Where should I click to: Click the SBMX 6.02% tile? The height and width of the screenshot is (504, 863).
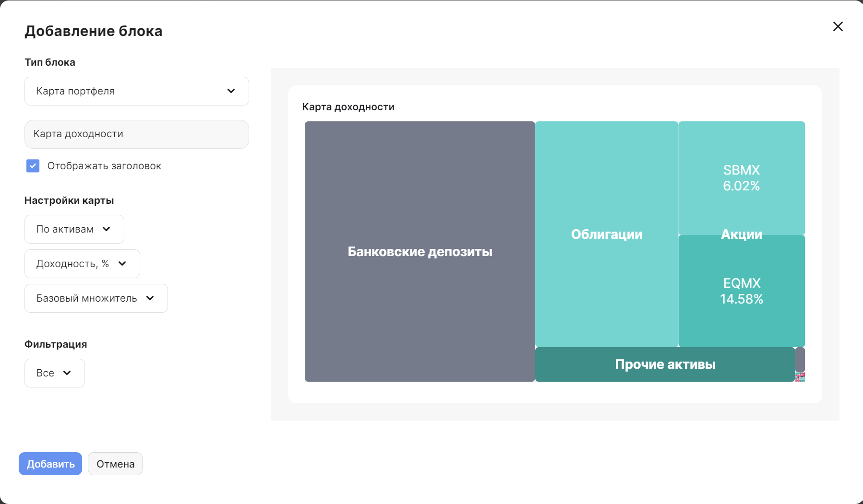coord(742,178)
